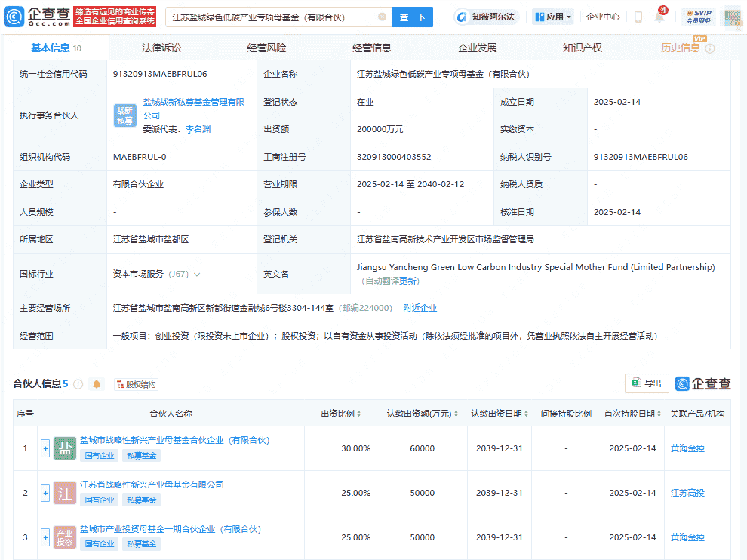Toggle the monitoring bell beside 合伙人信息

pyautogui.click(x=97, y=383)
